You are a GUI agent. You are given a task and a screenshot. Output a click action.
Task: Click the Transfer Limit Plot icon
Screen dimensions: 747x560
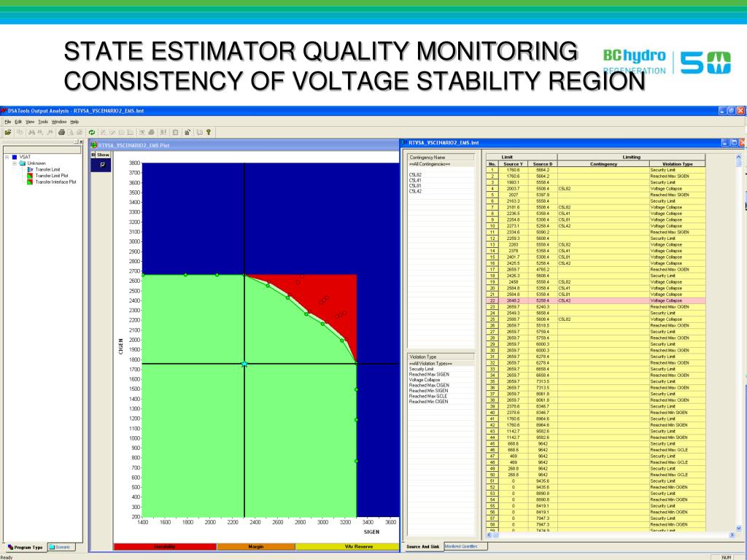click(30, 176)
